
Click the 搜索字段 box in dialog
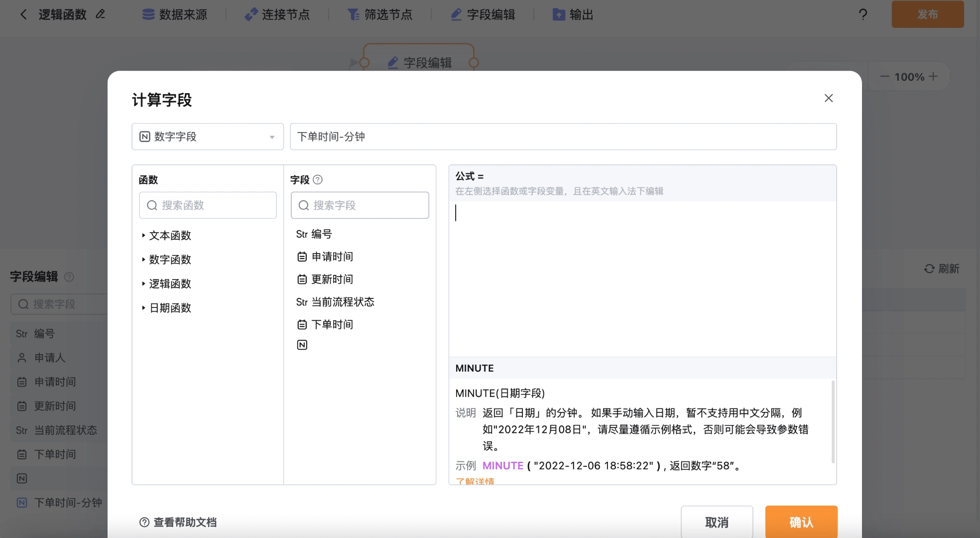coord(360,205)
